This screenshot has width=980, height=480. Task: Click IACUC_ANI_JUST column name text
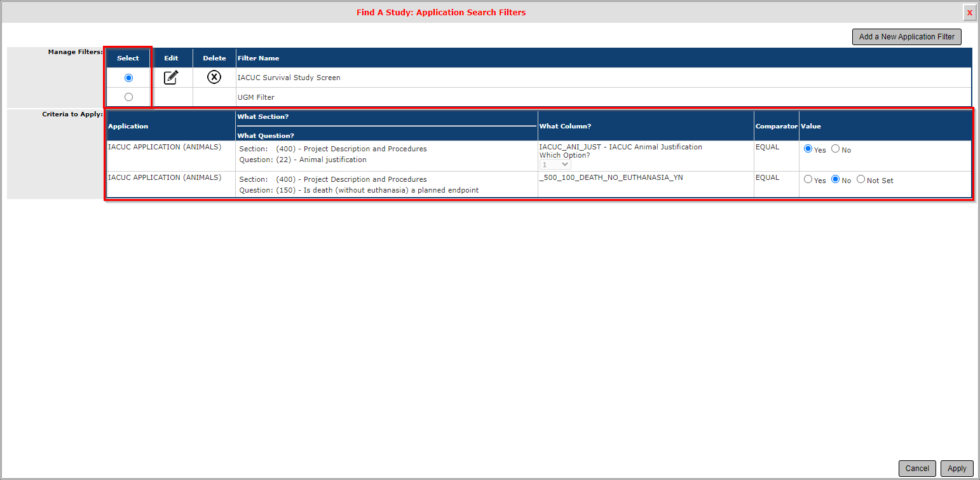coord(620,147)
